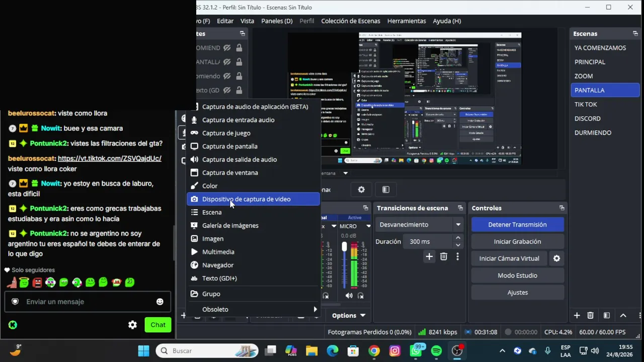Increase transition duration with up arrow

458,238
